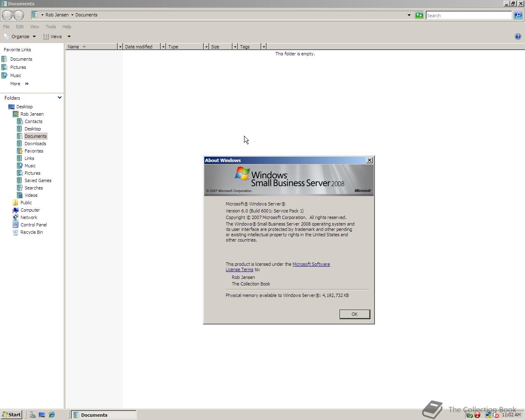Click the green Refresh icon in address bar

pyautogui.click(x=419, y=15)
